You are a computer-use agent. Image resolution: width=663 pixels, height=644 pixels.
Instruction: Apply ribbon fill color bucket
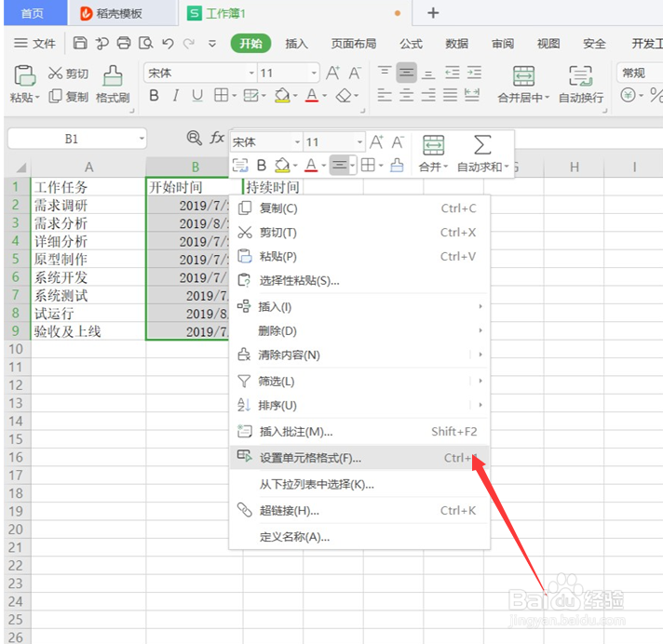click(x=282, y=96)
